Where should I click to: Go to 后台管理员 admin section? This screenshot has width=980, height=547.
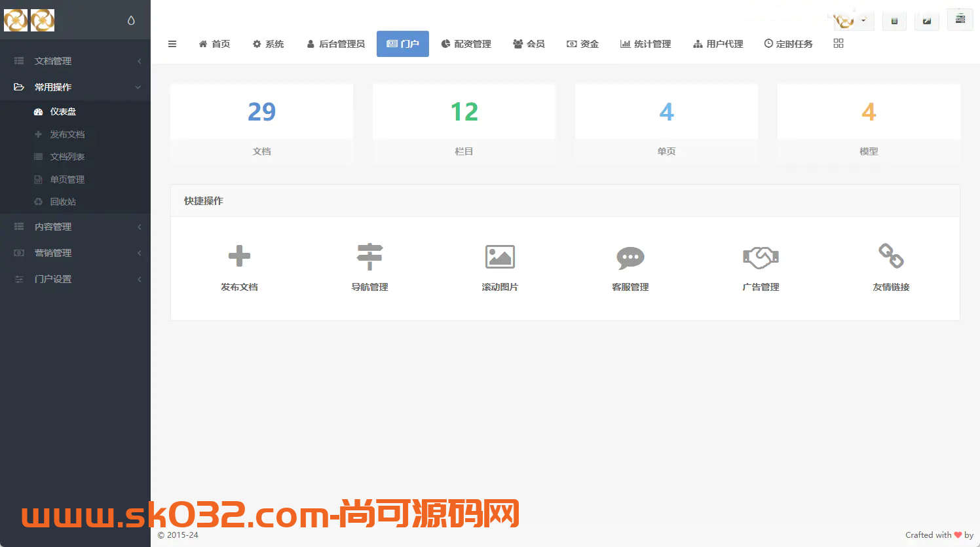click(336, 44)
